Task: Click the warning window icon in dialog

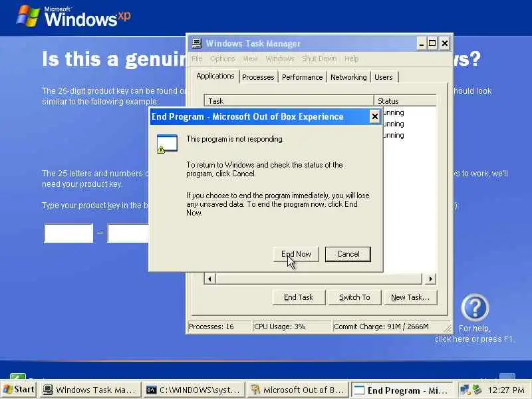Action: [x=167, y=144]
